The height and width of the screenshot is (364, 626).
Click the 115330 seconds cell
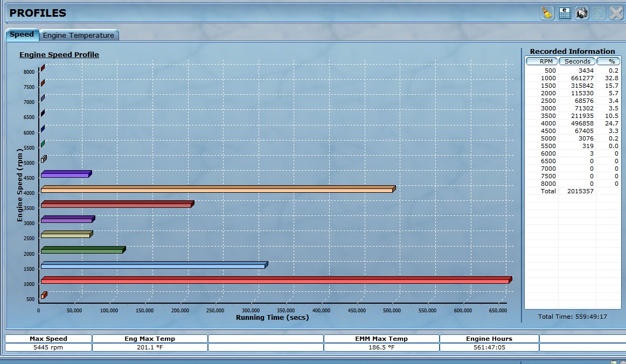tap(582, 93)
